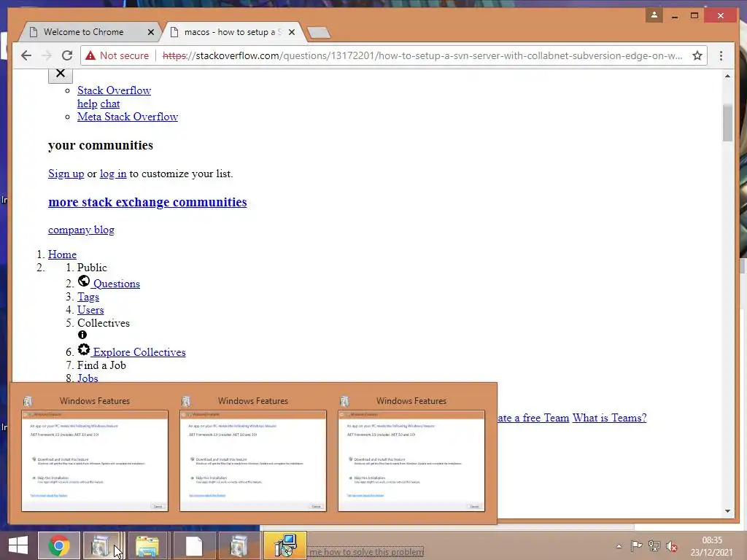The width and height of the screenshot is (747, 560).
Task: Open the Explore Collectives link
Action: pyautogui.click(x=139, y=352)
